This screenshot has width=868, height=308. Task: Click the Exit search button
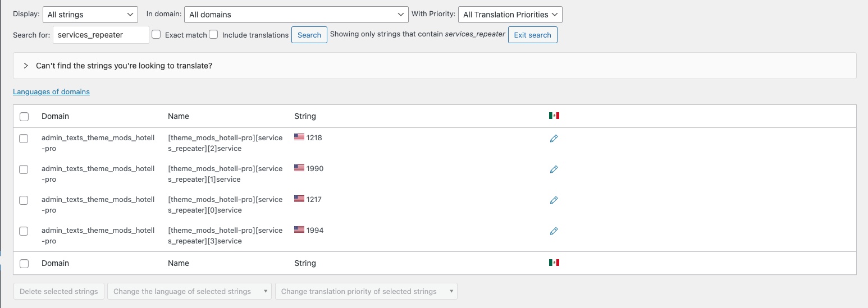(533, 35)
